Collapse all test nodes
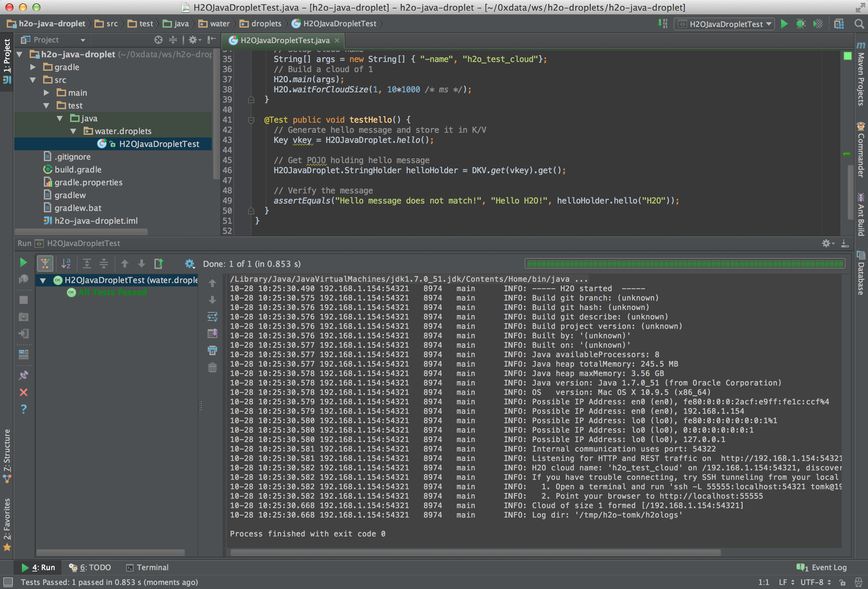The image size is (868, 589). tap(104, 263)
